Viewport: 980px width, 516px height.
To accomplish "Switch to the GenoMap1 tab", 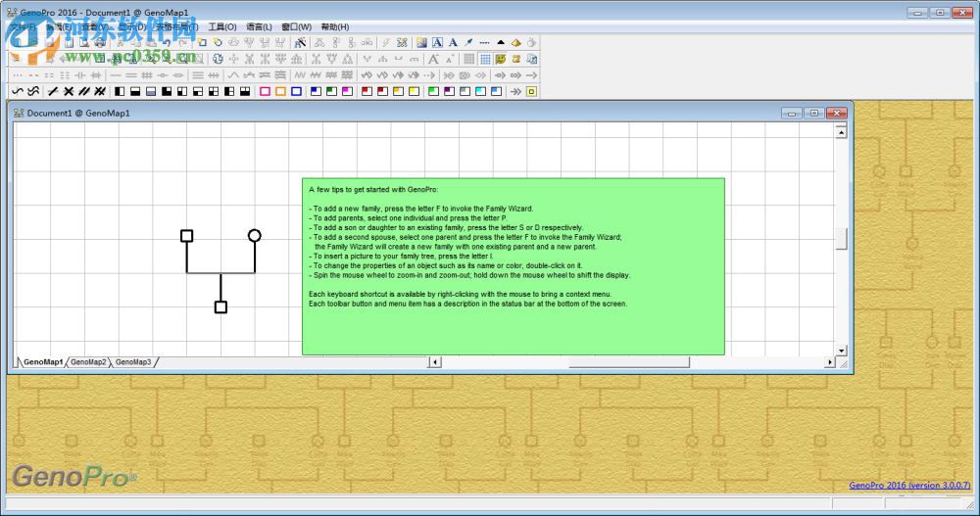I will (42, 361).
